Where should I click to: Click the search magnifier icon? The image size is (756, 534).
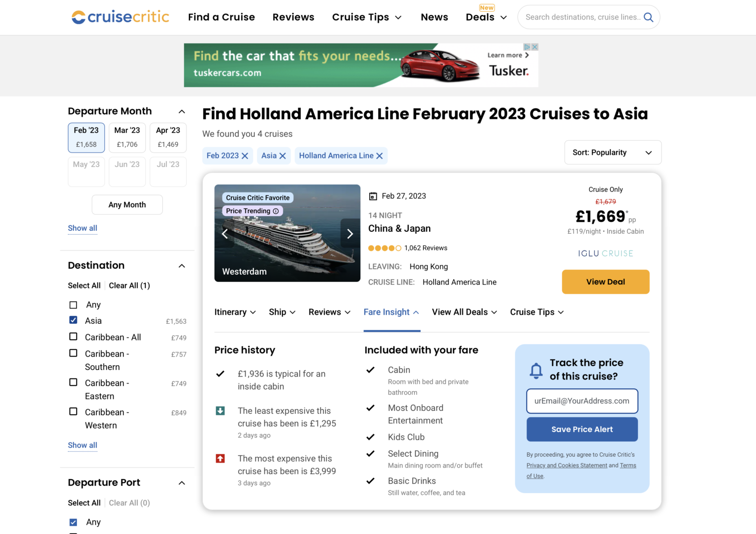648,17
